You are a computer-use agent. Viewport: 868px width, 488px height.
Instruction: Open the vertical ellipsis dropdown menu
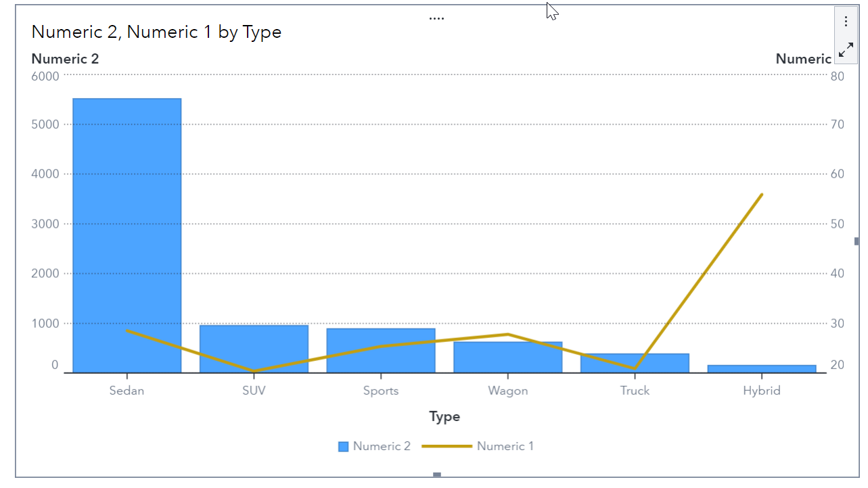pyautogui.click(x=845, y=20)
